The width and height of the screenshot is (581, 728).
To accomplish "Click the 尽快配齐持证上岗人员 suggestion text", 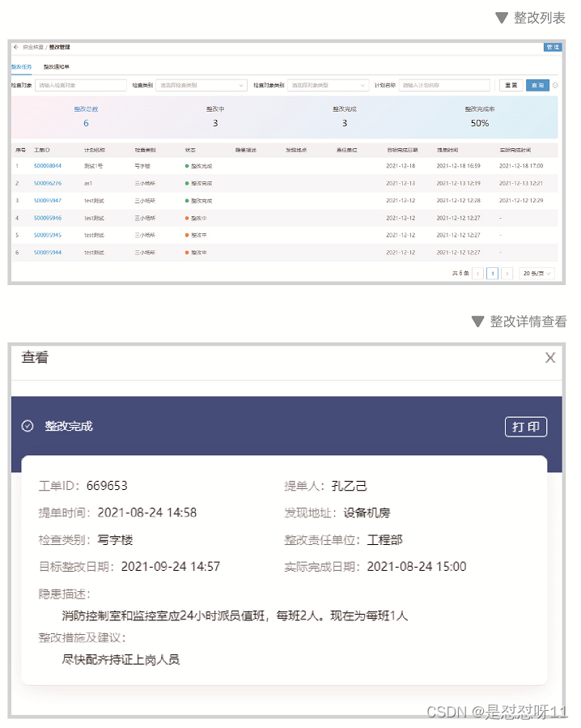I will point(121,660).
